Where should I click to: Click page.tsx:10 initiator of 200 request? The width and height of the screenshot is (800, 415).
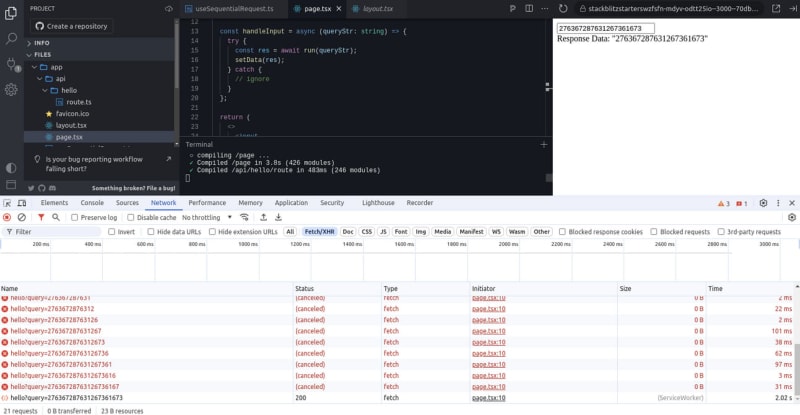(x=488, y=398)
